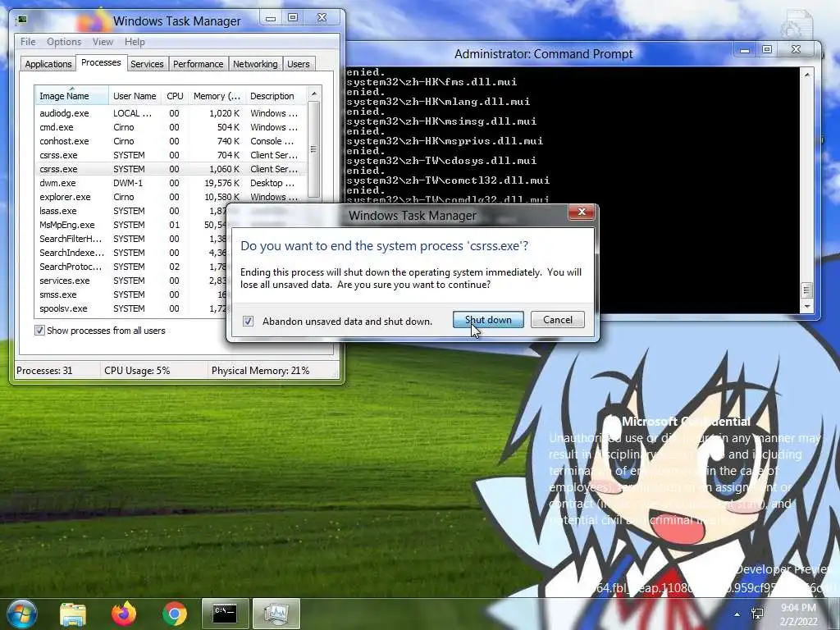This screenshot has height=630, width=840.
Task: Click the process list scroll-up arrow
Action: (314, 94)
